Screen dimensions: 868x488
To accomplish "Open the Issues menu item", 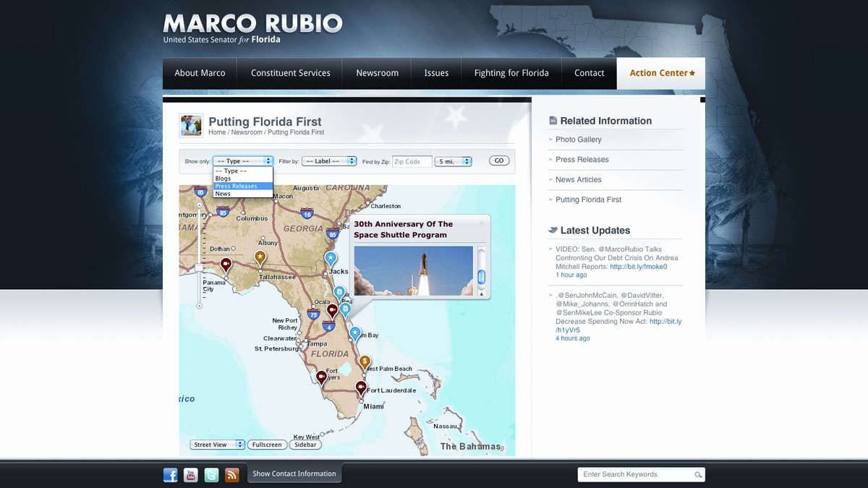I will tap(436, 73).
